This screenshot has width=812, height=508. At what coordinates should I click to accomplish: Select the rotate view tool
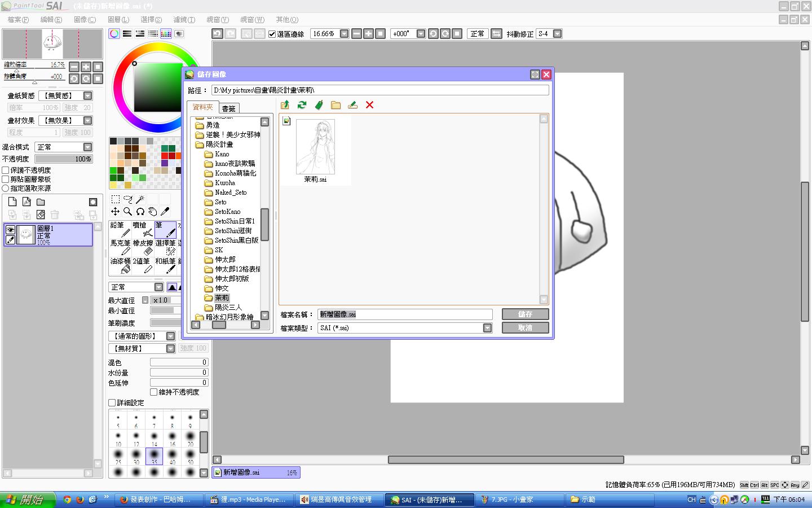(x=140, y=211)
